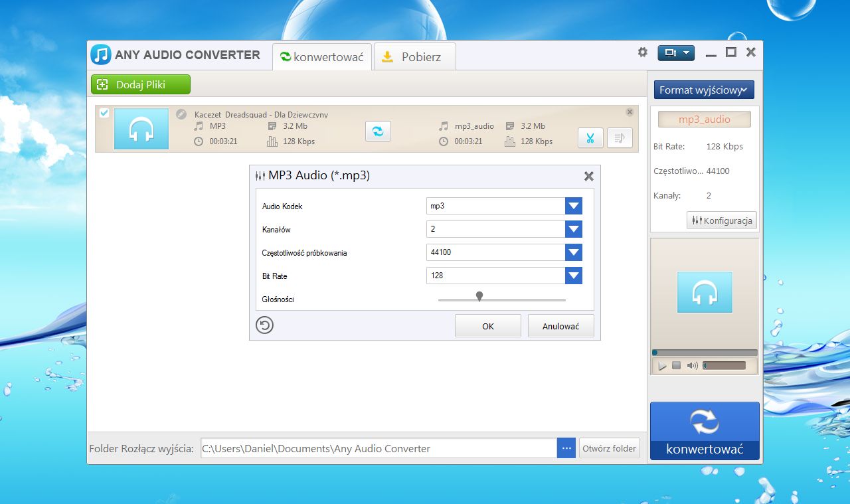Click the large konwertować button

705,431
